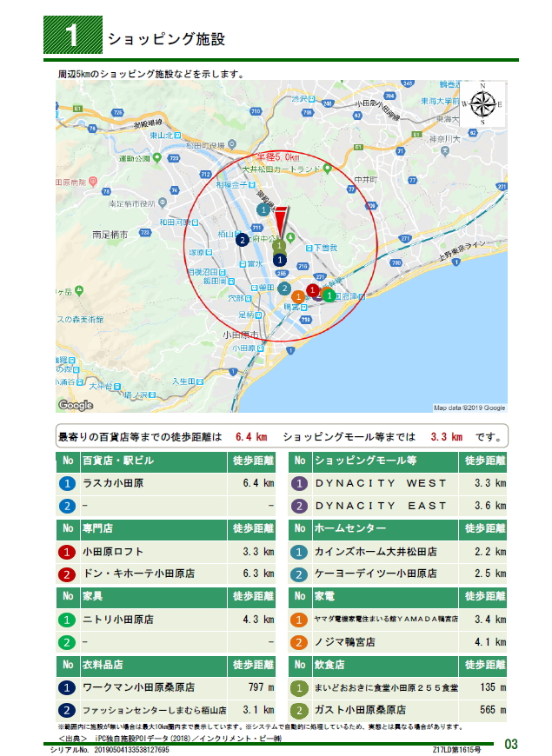The width and height of the screenshot is (552, 756).
Task: Click the Google logo on the map
Action: coord(76,405)
